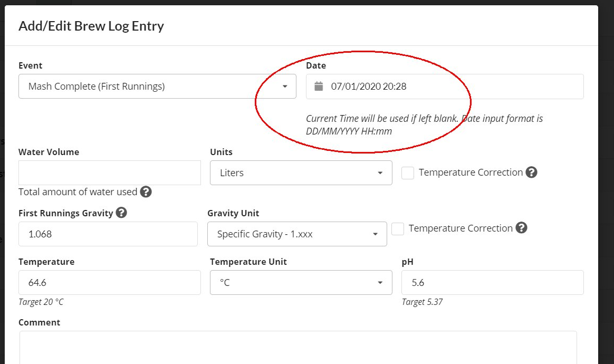The image size is (614, 364).
Task: Enable Temperature Correction checkbox beside Units
Action: (x=408, y=173)
